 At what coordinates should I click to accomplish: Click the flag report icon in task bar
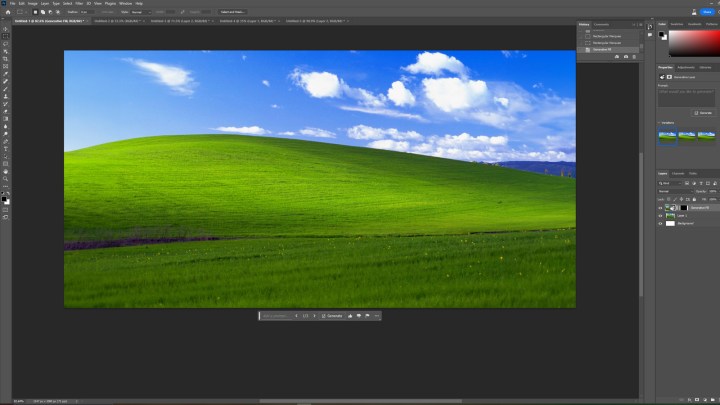(x=367, y=316)
